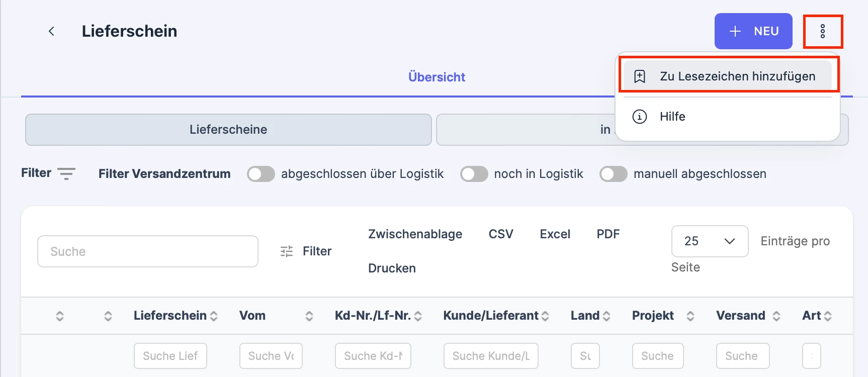Sort by the Lieferschein column arrows
The height and width of the screenshot is (377, 868).
tap(214, 316)
